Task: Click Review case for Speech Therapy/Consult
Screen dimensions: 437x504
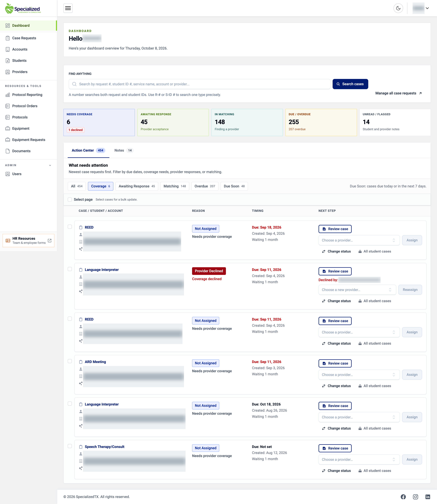Action: pos(335,448)
